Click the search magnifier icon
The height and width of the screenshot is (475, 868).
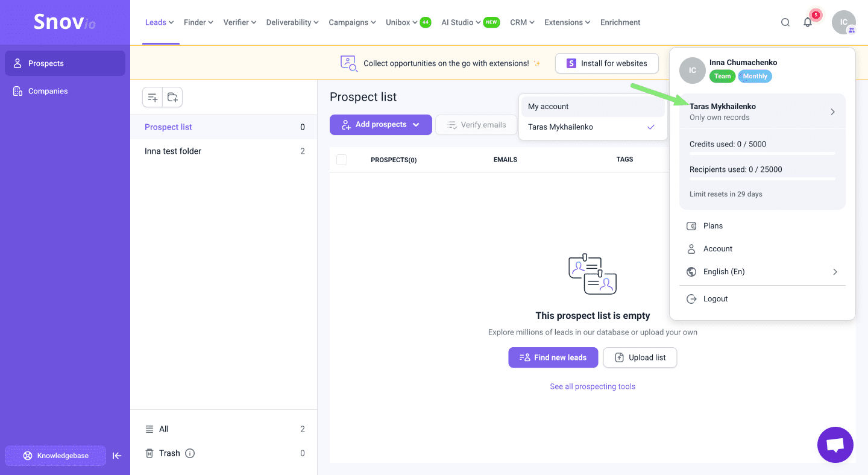click(x=785, y=22)
